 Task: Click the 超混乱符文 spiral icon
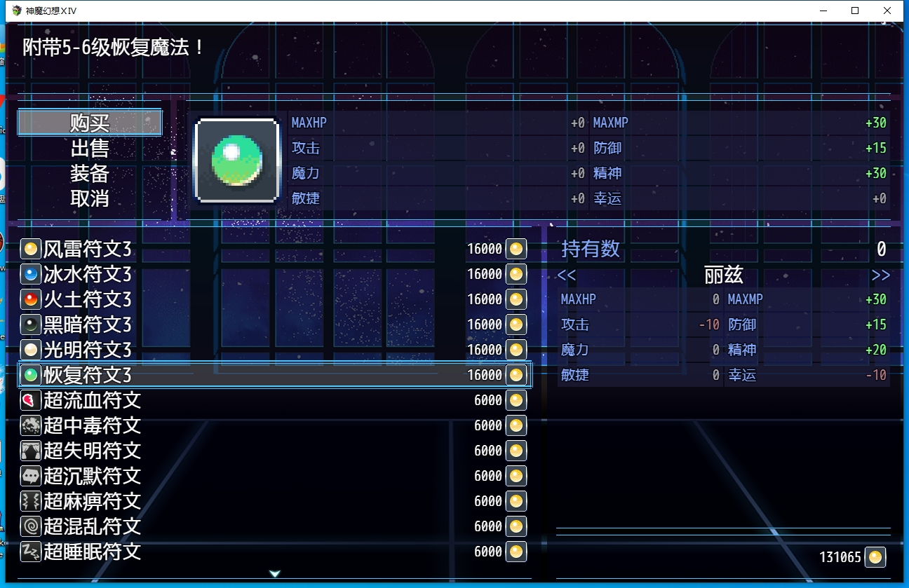(30, 526)
